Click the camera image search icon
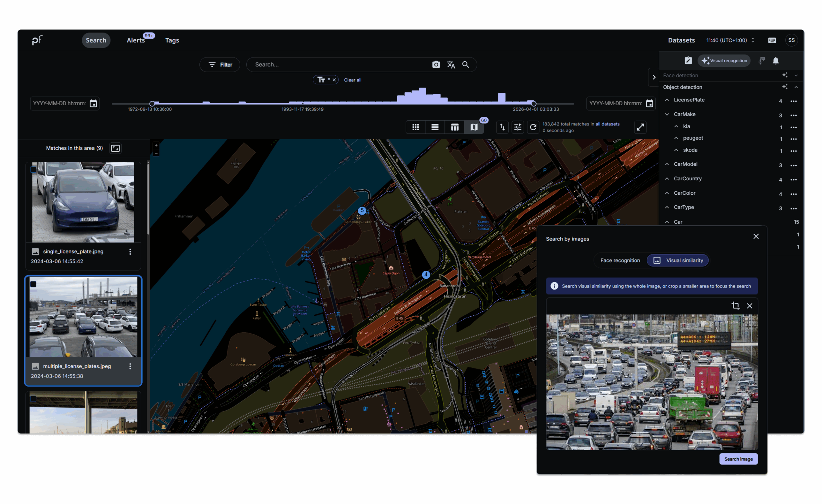The image size is (822, 504). (x=436, y=65)
